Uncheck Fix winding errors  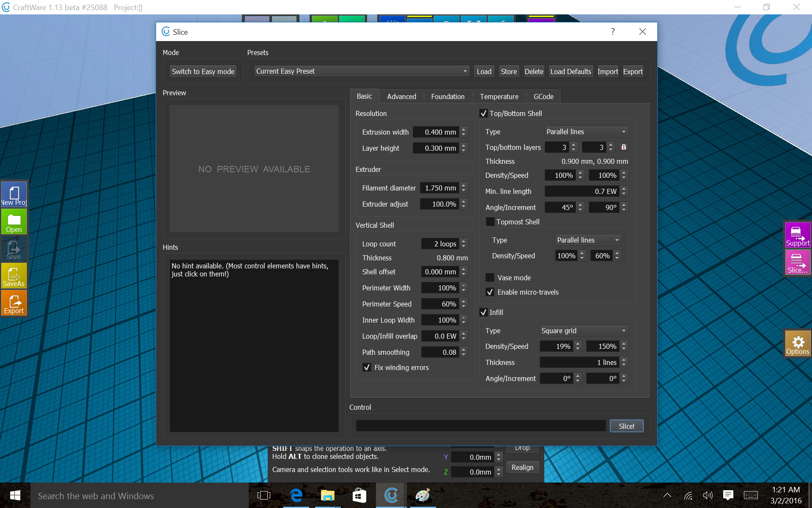point(367,367)
